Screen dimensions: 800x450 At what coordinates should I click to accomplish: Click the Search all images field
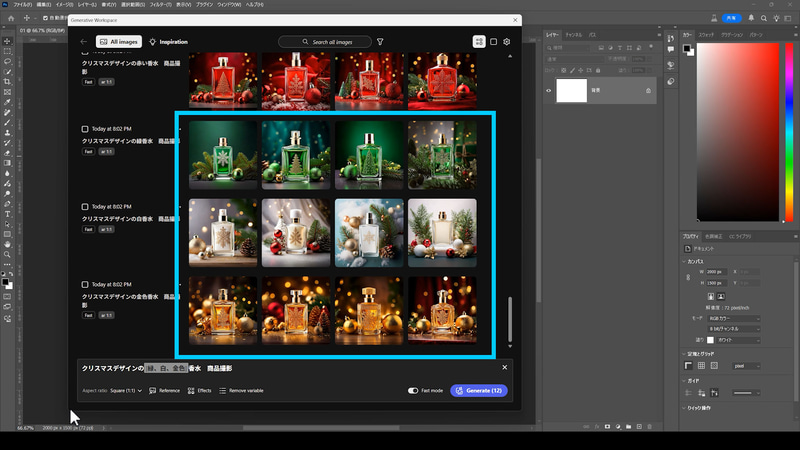click(324, 42)
